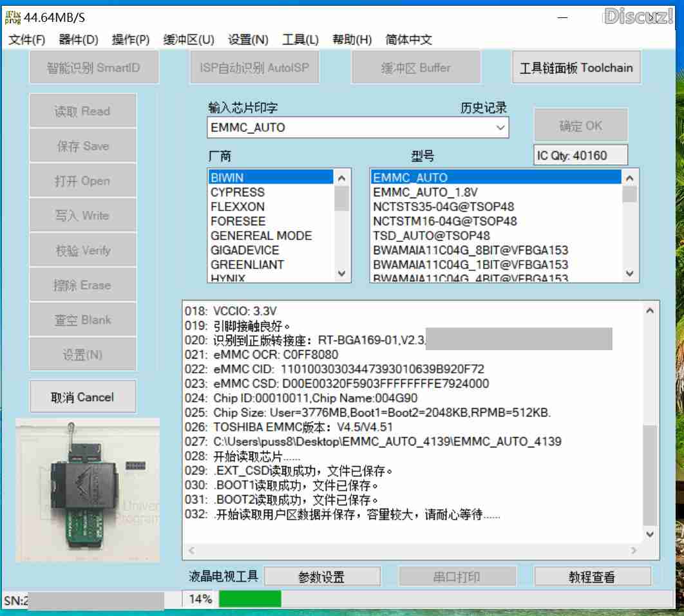Switch to the 缓冲区 Buffer panel

[x=415, y=67]
